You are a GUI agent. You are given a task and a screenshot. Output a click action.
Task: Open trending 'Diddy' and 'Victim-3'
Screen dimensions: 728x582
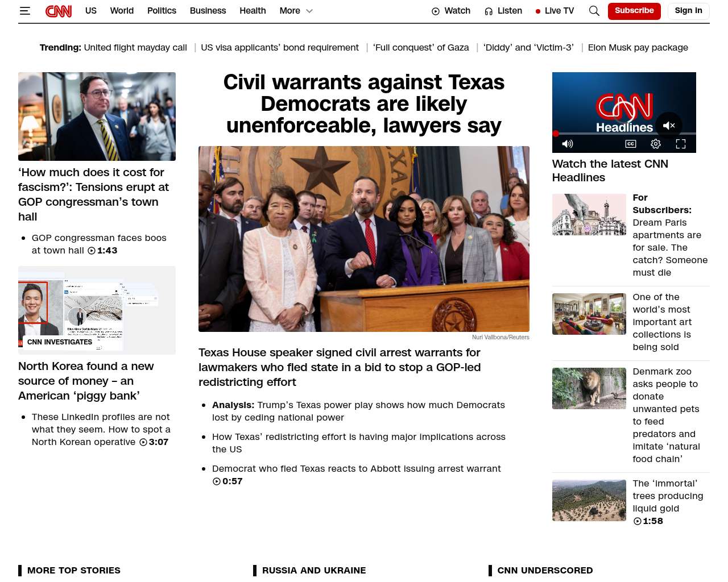(528, 48)
